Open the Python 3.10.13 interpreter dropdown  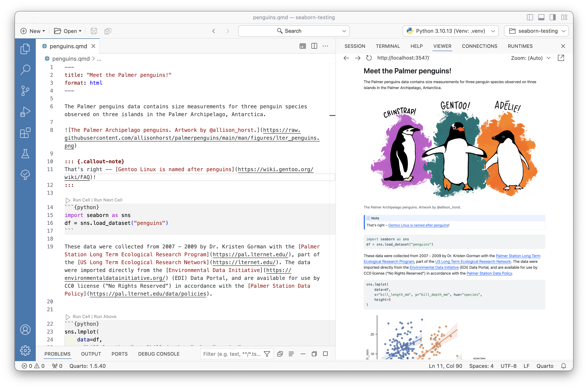tap(450, 31)
